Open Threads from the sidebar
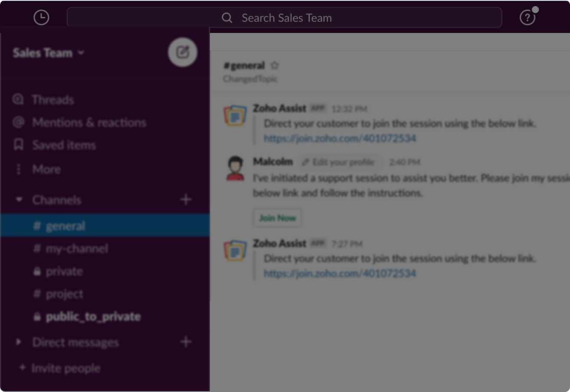 (x=52, y=99)
